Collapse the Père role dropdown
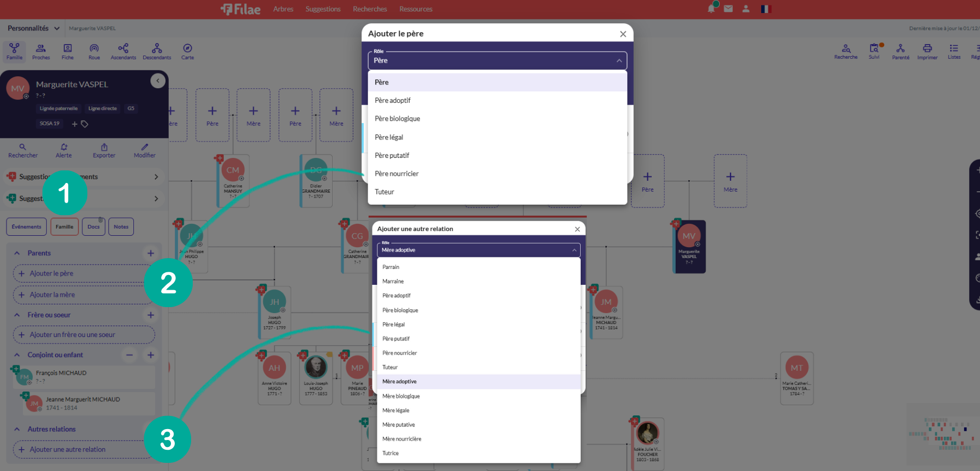Screen dimensions: 980x471 (619, 60)
